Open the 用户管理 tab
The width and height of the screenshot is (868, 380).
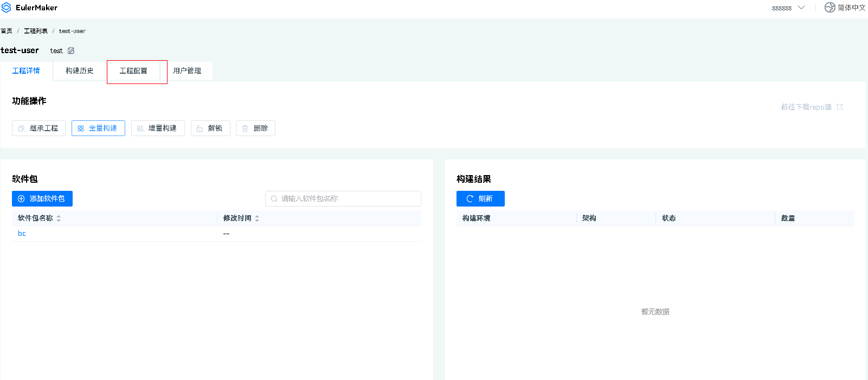187,71
